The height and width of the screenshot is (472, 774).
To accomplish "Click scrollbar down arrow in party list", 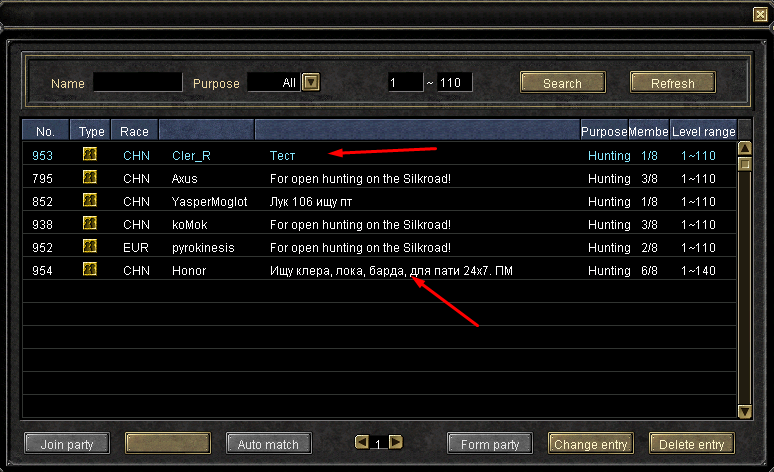I will pos(744,411).
